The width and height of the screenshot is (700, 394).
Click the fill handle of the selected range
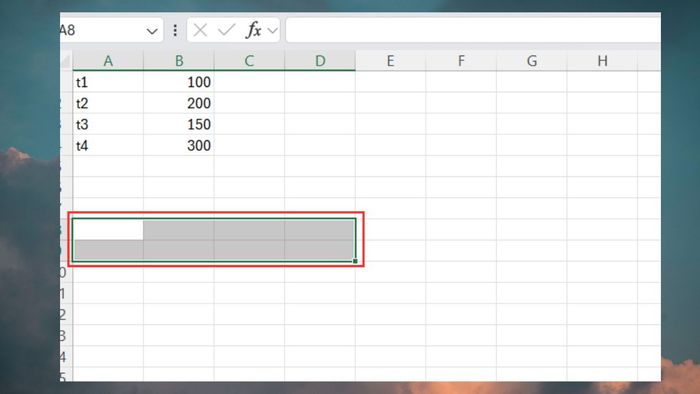tap(355, 261)
